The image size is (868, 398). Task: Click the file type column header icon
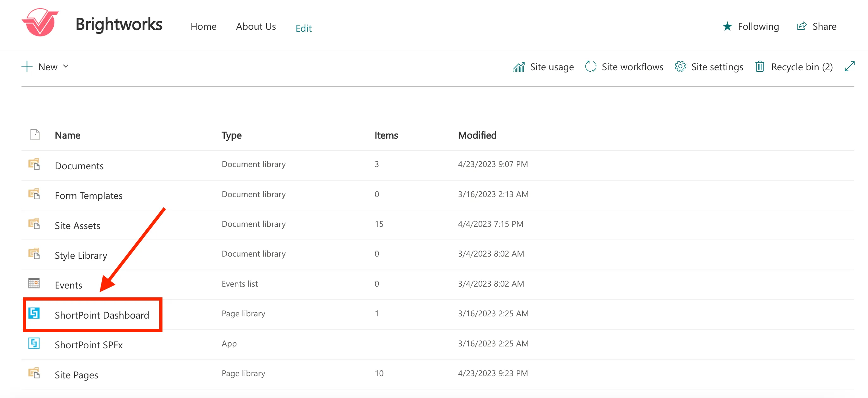coord(35,134)
